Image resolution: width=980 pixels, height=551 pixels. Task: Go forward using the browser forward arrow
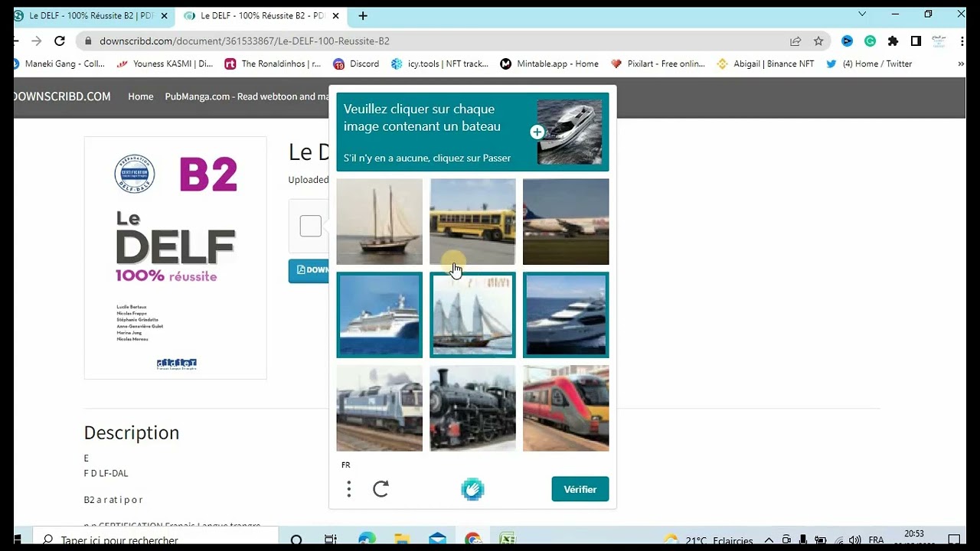(36, 41)
